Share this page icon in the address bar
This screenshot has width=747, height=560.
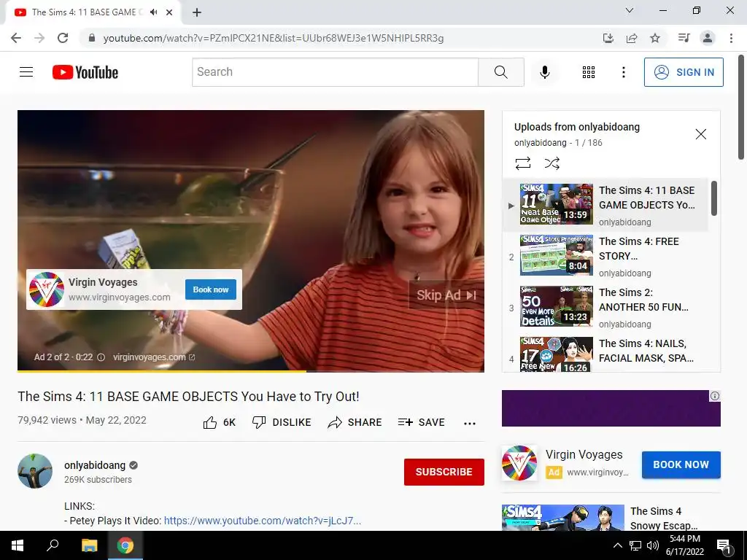click(632, 38)
